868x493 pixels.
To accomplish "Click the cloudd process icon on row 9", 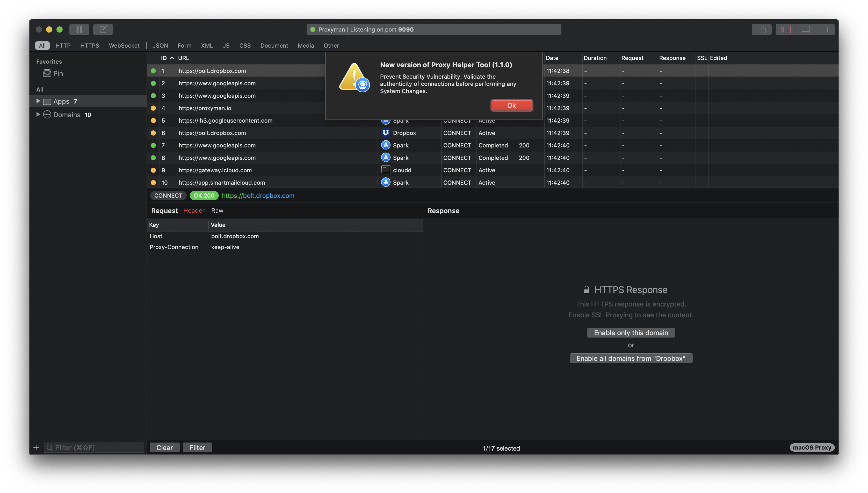I will tap(385, 170).
